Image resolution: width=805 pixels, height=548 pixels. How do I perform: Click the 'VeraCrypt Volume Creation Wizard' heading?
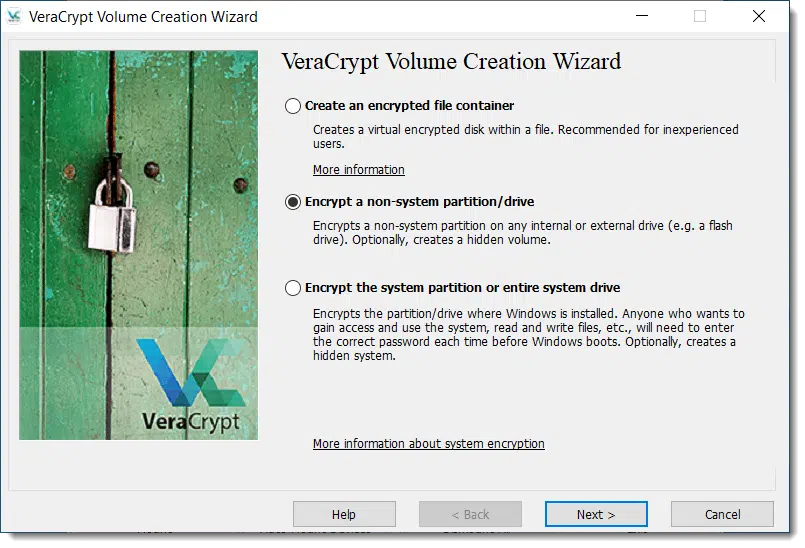tap(451, 62)
